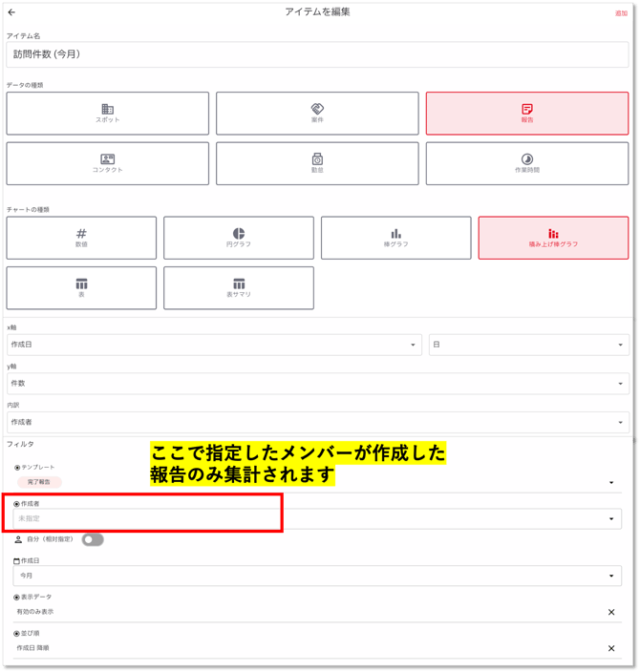Select the 勤怠 data type tile
Screen dimensions: 640x672
[317, 163]
